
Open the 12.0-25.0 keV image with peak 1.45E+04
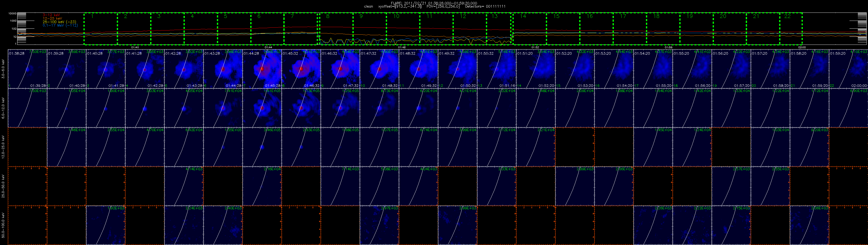pyautogui.click(x=653, y=147)
